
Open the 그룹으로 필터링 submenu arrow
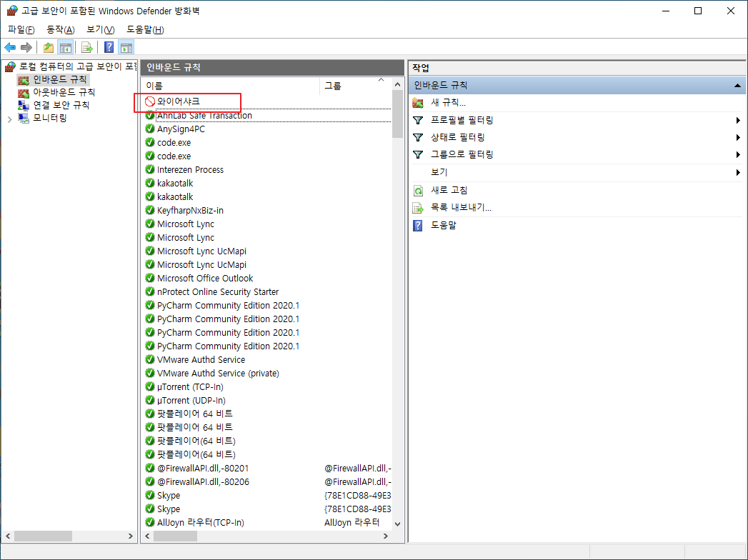pos(738,154)
